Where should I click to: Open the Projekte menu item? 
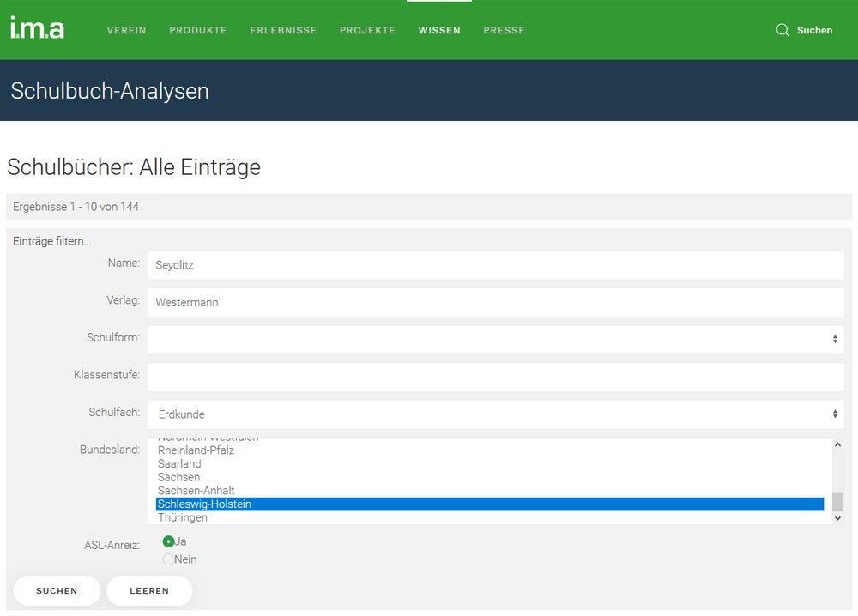tap(367, 30)
